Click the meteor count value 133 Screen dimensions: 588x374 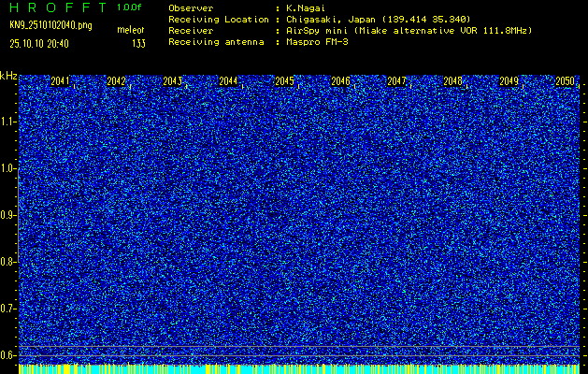pyautogui.click(x=138, y=43)
